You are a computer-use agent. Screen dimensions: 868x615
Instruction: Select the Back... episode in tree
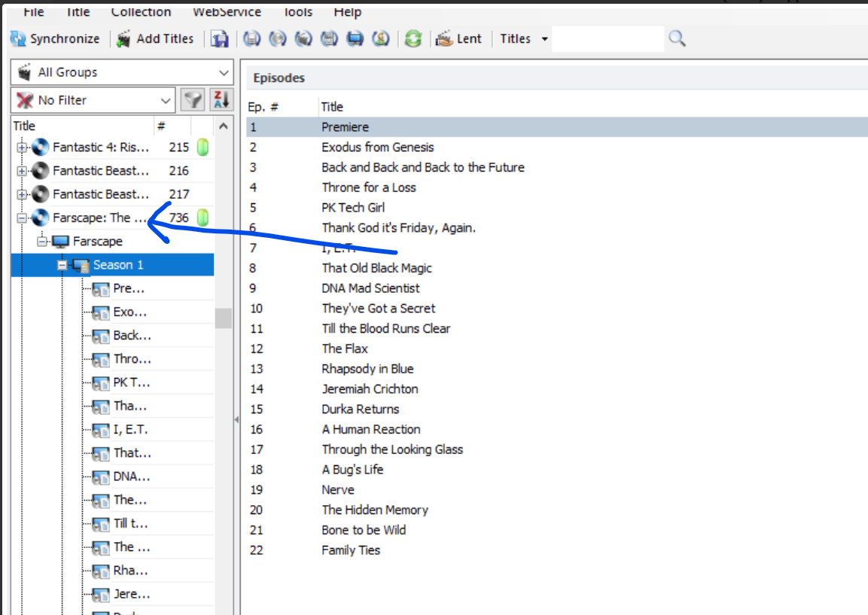pos(132,336)
